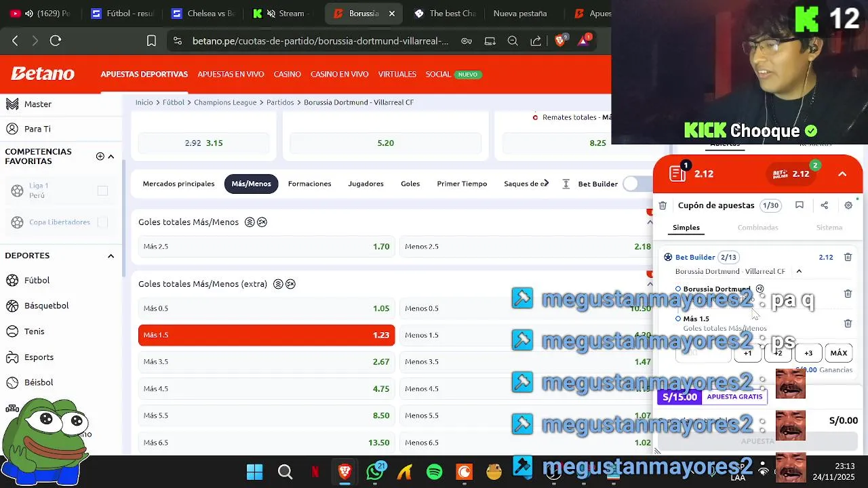Add +3 to stake

point(808,353)
